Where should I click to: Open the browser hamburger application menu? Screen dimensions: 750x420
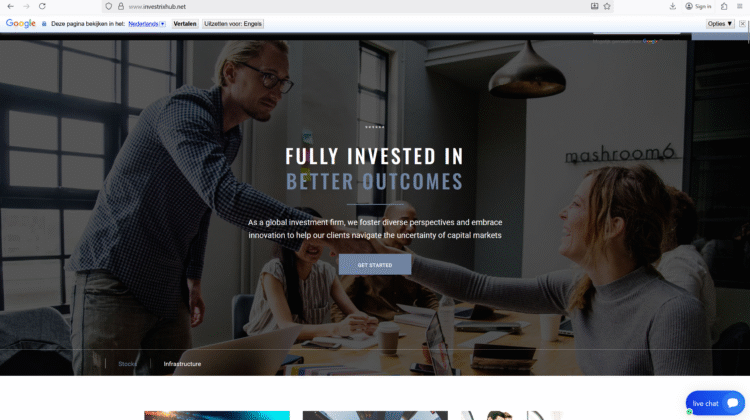739,6
